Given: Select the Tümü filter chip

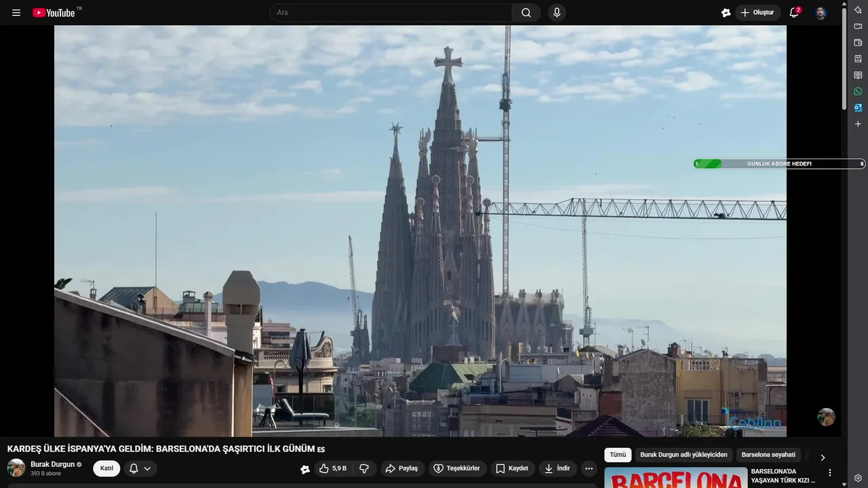Looking at the screenshot, I should [x=618, y=455].
